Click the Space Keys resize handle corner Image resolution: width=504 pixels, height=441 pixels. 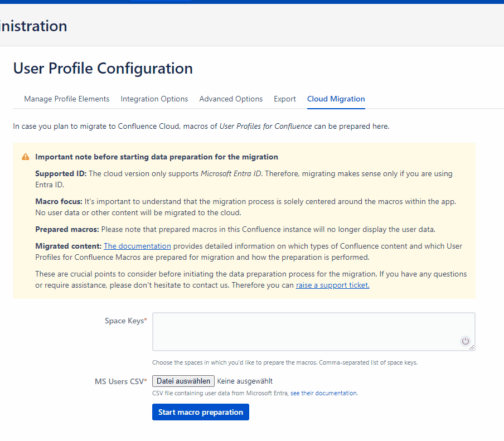coord(472,347)
